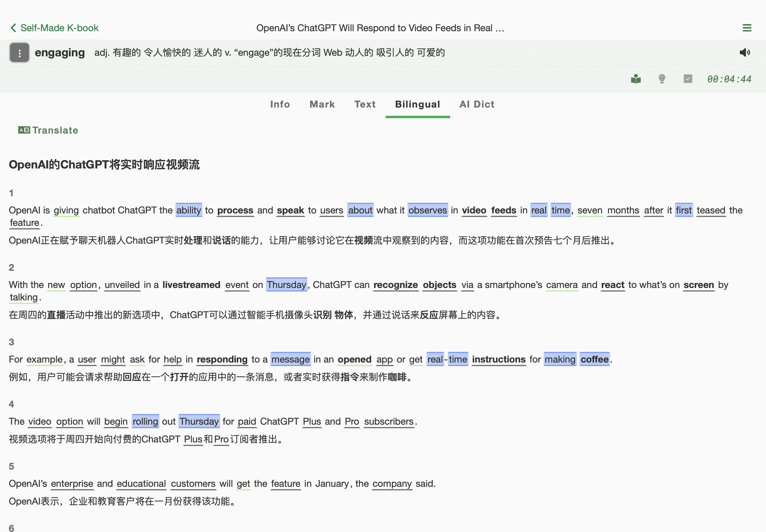Click the word "customers" in paragraph 5
766x532 pixels.
(x=193, y=484)
